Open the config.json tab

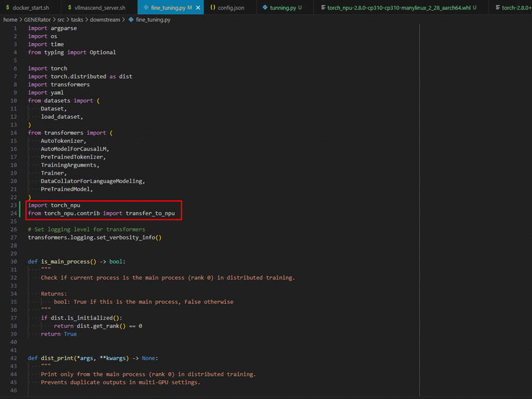tap(231, 8)
